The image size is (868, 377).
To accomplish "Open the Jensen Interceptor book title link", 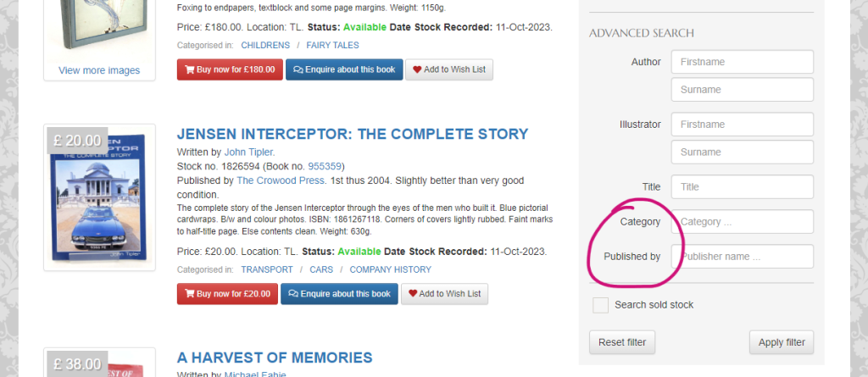I will (x=352, y=134).
